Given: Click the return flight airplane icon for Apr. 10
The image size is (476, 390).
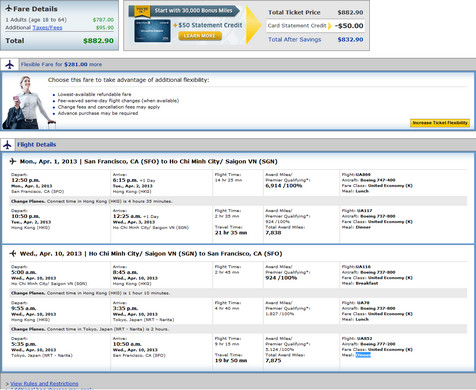Looking at the screenshot, I should pos(13,253).
